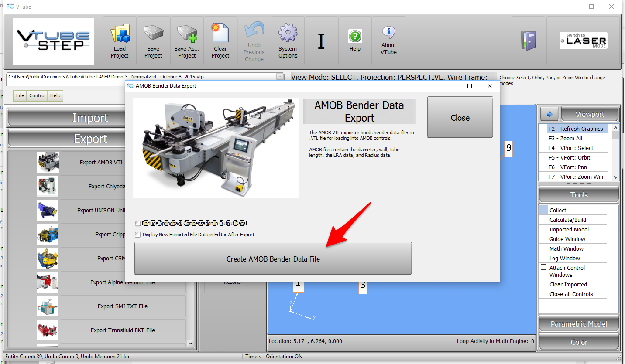Open the File menu
Viewport: 625px width, 364px height.
pyautogui.click(x=20, y=95)
